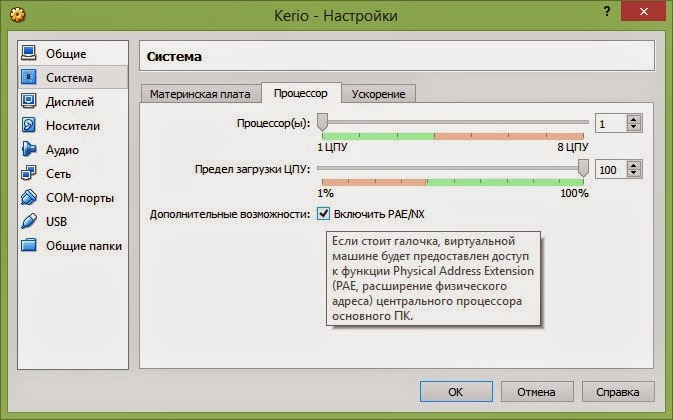Click the CPU load limit value field

611,169
